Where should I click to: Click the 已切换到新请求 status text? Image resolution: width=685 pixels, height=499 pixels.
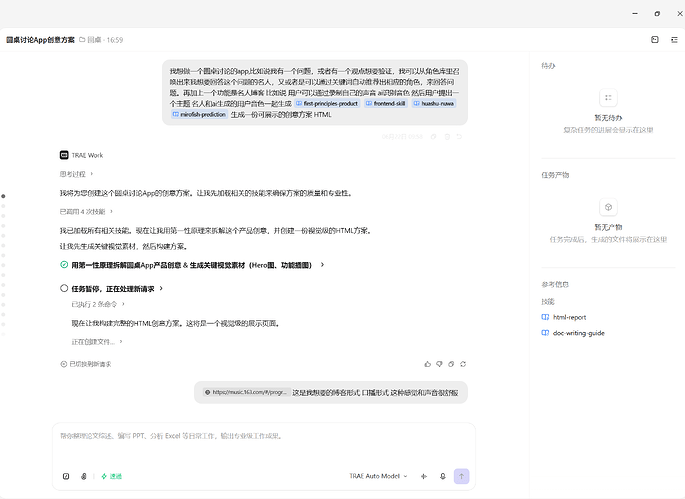click(90, 364)
